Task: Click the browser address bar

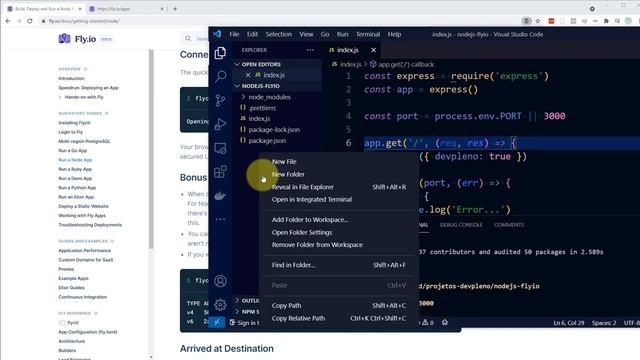Action: point(282,21)
